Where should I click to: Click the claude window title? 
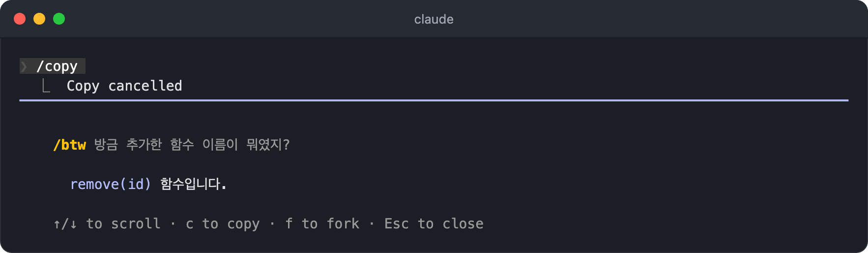coord(434,19)
